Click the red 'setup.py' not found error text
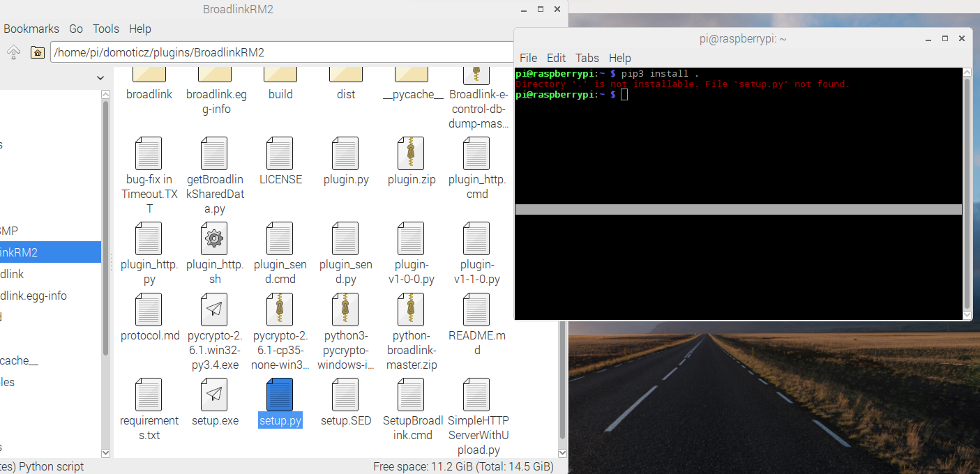The height and width of the screenshot is (474, 980). click(x=682, y=84)
